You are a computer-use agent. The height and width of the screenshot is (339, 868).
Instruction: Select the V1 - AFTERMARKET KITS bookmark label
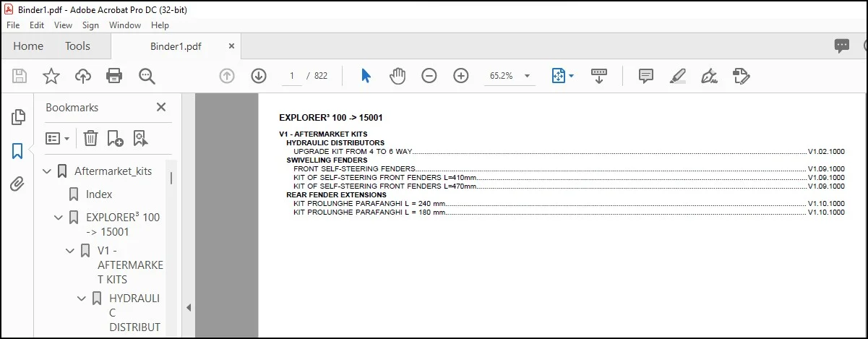coord(130,265)
